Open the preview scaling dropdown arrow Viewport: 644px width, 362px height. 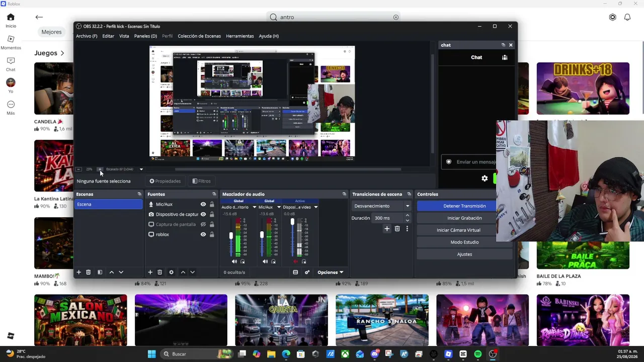[141, 169]
